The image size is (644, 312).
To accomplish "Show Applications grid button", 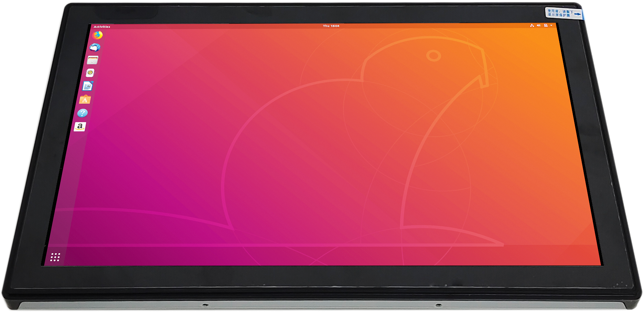I will tap(55, 257).
